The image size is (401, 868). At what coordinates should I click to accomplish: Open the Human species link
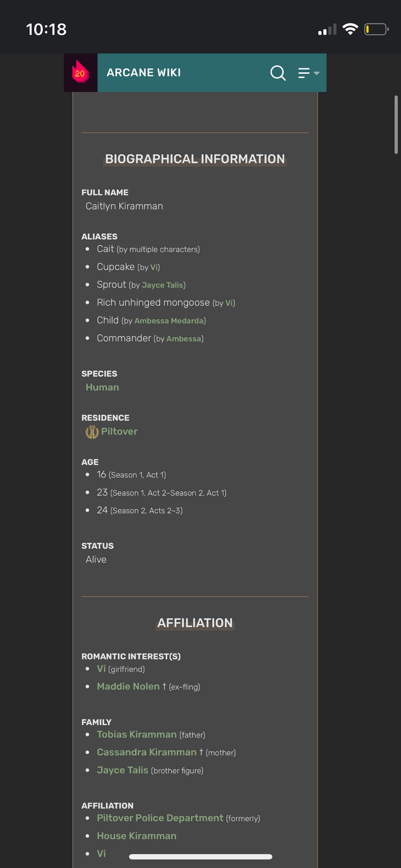103,388
